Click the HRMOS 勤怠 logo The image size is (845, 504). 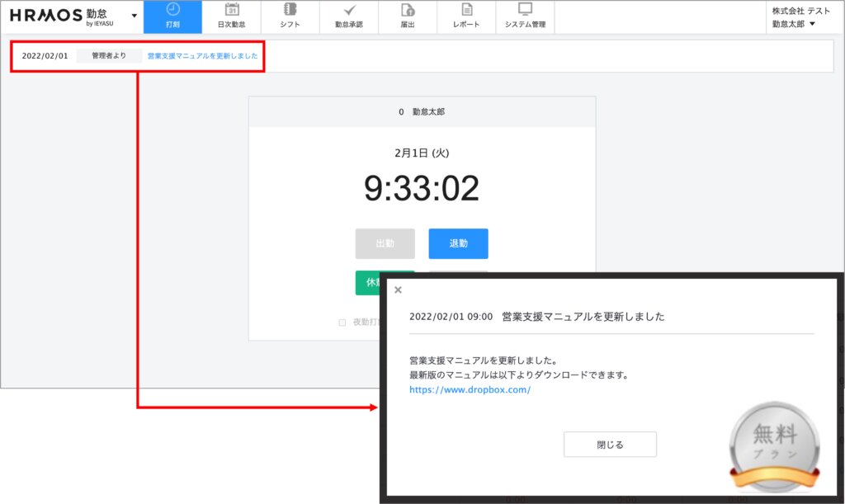pyautogui.click(x=58, y=16)
